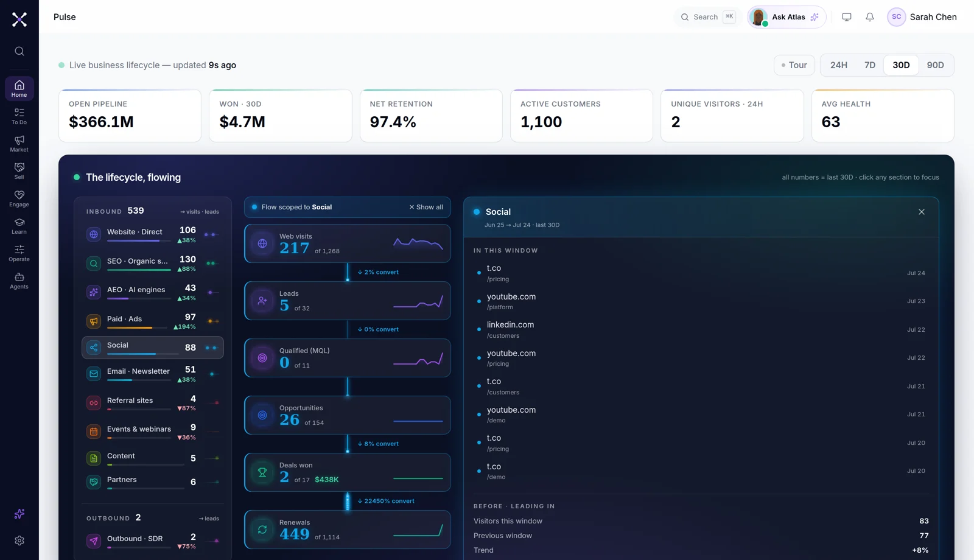
Task: Select the Social inbound source row
Action: click(x=153, y=348)
